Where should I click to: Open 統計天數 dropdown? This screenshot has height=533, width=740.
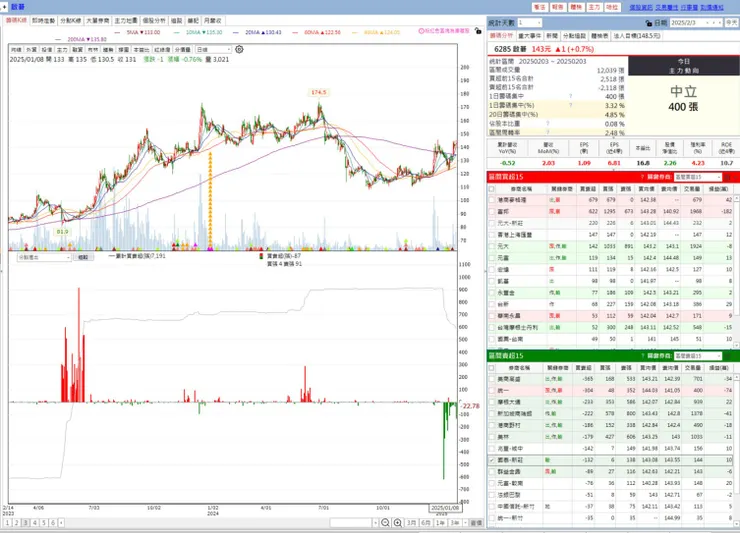[530, 23]
